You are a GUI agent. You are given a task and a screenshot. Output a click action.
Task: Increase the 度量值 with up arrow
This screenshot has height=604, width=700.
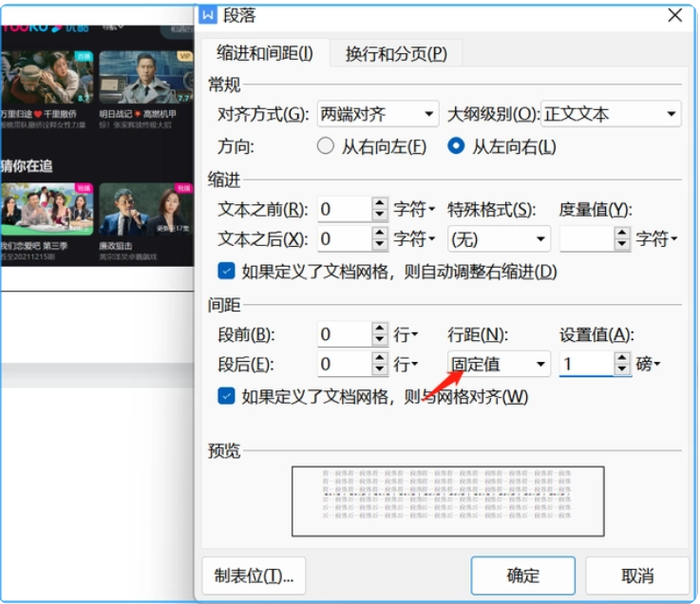622,233
